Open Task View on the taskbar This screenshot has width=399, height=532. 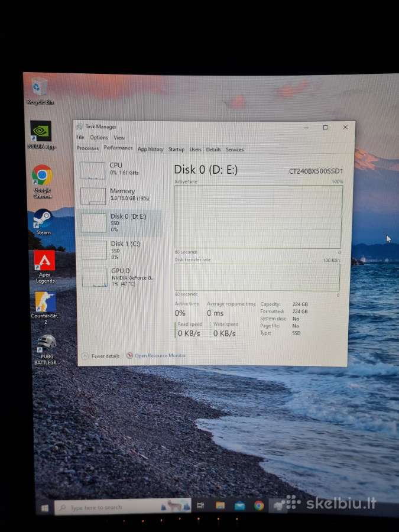(200, 505)
